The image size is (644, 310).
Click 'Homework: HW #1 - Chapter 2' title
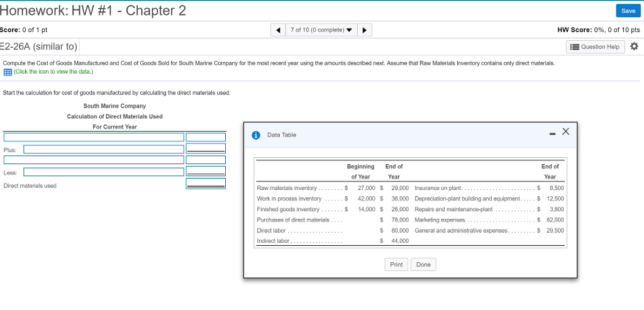pyautogui.click(x=93, y=10)
